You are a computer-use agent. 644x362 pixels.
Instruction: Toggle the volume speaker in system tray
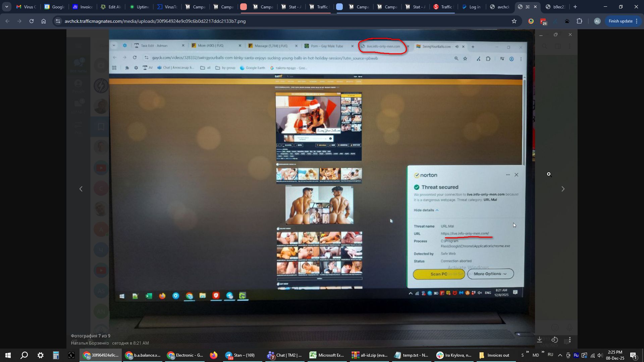(x=600, y=355)
